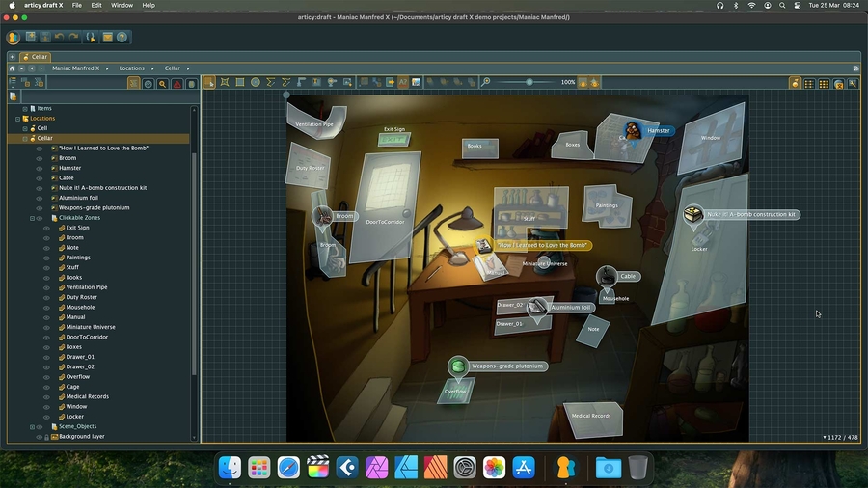The image size is (868, 488).
Task: Collapse the Clickable Zones folder
Action: [x=32, y=218]
